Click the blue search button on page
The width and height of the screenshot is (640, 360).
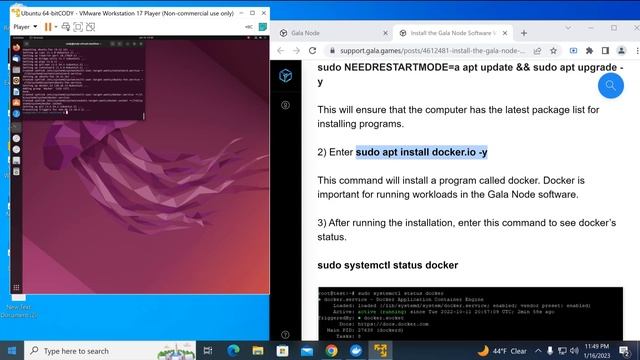(611, 85)
